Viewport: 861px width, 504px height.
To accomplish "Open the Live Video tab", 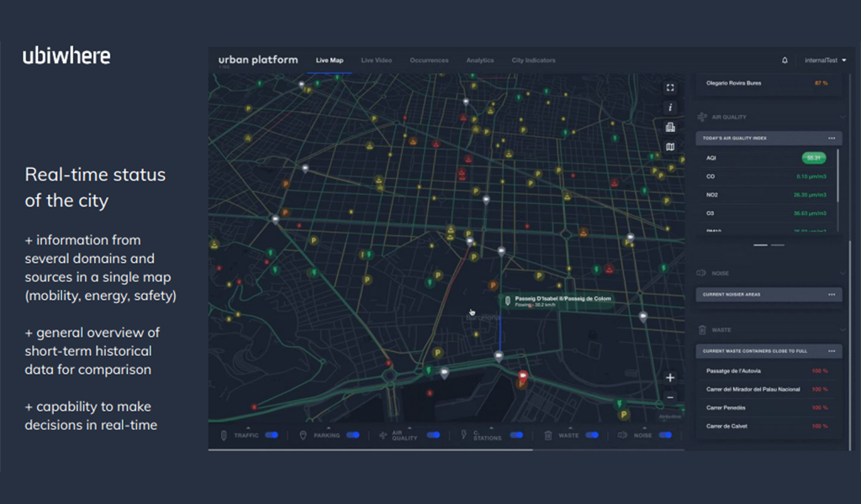I will coord(376,60).
